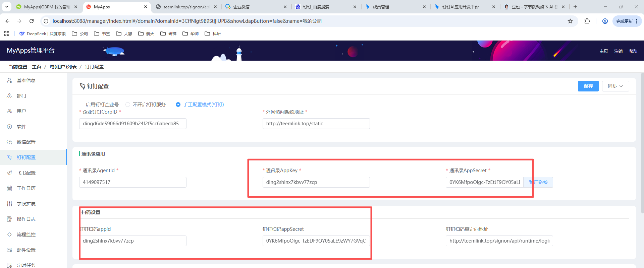Click the 通讯录AppSecret input field
This screenshot has width=644, height=268.
pos(485,182)
